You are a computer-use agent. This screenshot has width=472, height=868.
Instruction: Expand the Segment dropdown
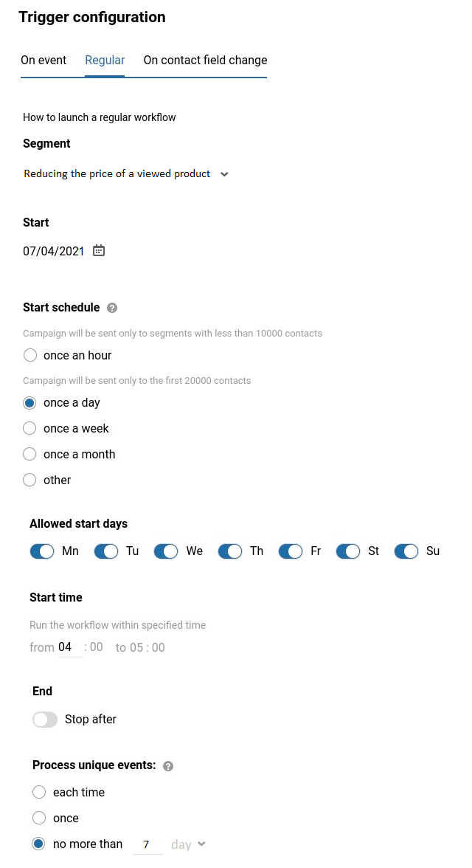pos(224,174)
